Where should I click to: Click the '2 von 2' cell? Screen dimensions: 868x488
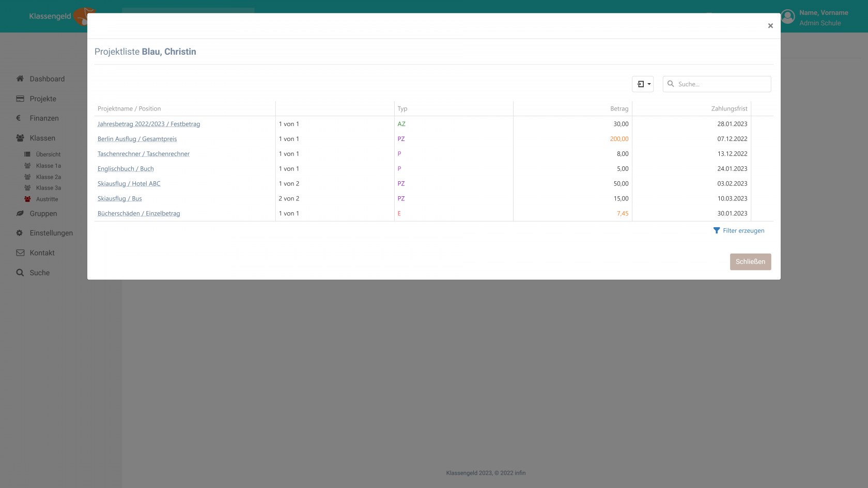click(289, 199)
